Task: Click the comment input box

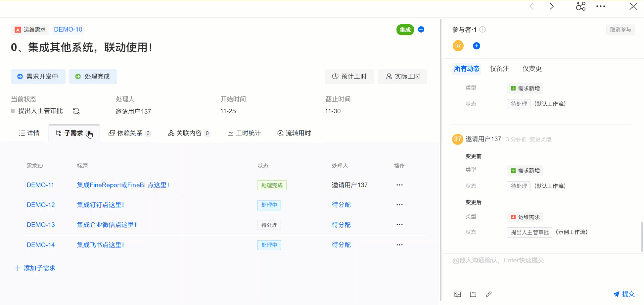Action: tap(543, 270)
